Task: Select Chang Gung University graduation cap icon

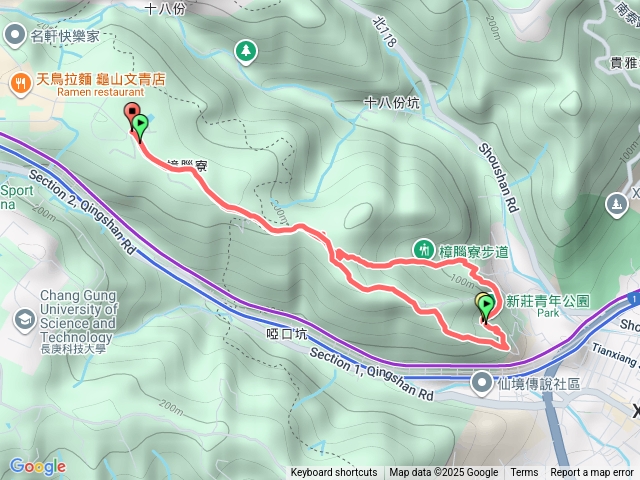Action: point(25,321)
